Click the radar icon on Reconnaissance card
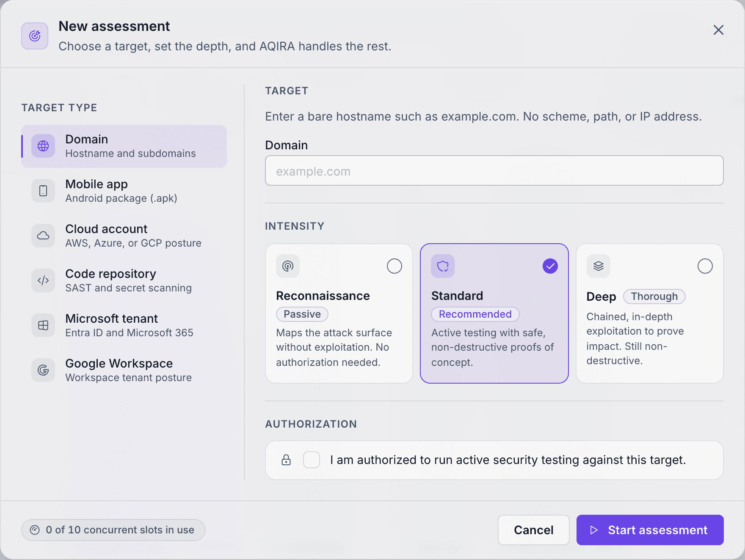 coord(288,266)
